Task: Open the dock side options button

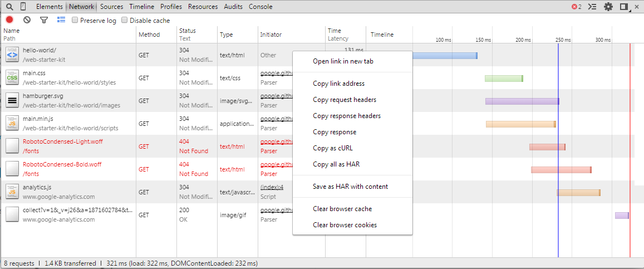Action: click(x=624, y=7)
